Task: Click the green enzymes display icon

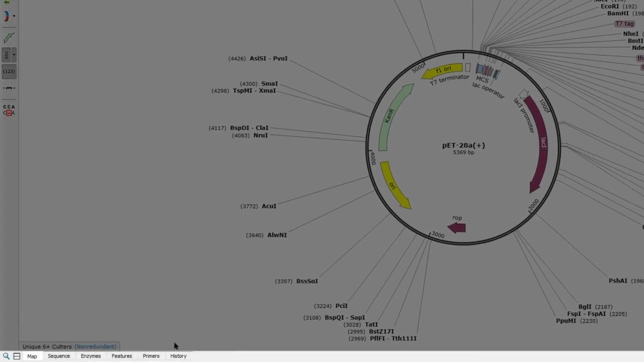Action: pos(9,38)
